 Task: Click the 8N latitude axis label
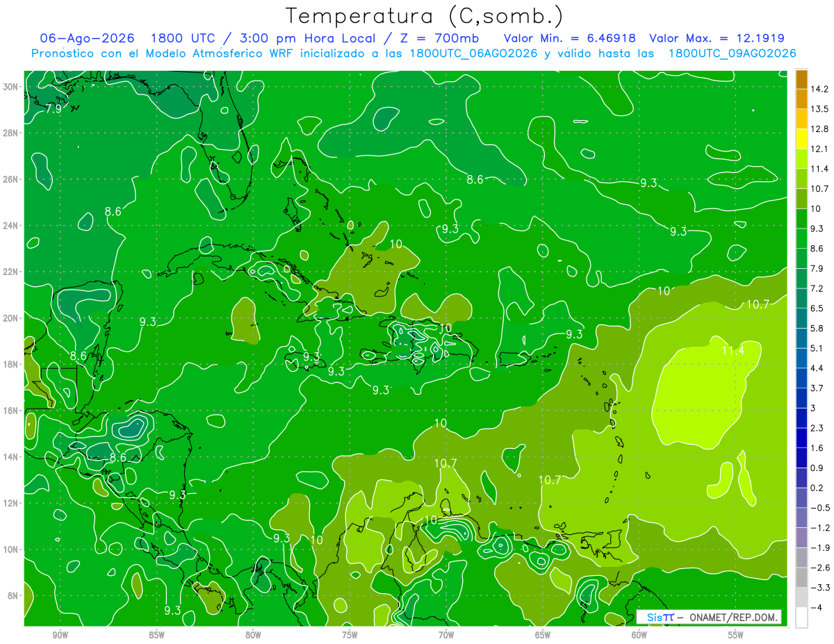[14, 595]
